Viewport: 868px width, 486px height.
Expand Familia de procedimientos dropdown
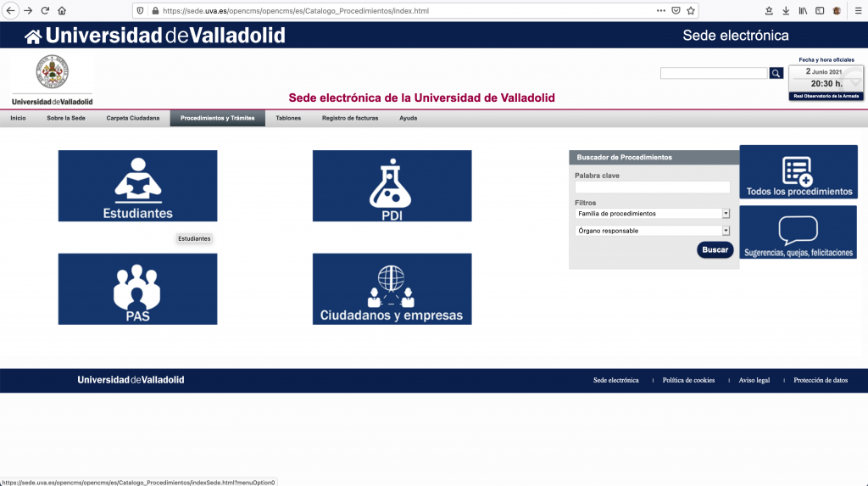(652, 214)
